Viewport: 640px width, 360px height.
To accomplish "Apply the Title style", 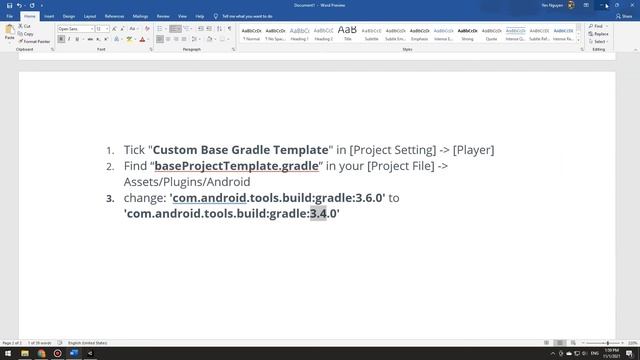I will coord(347,34).
